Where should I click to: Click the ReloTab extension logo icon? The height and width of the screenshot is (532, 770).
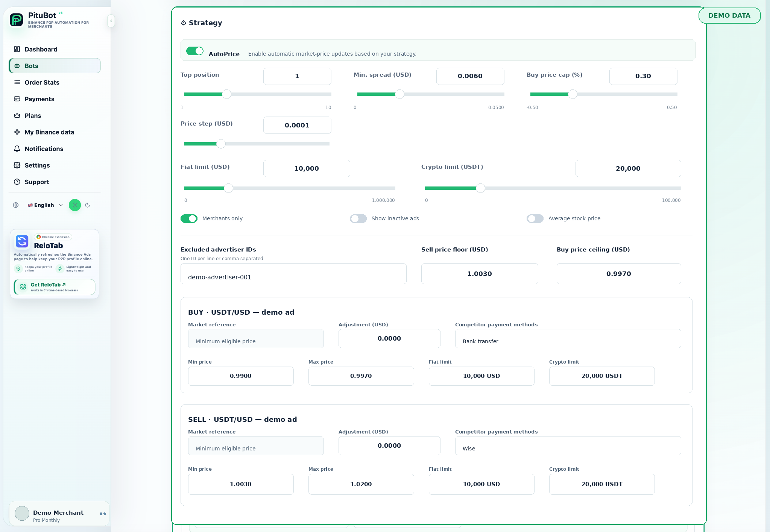tap(22, 241)
